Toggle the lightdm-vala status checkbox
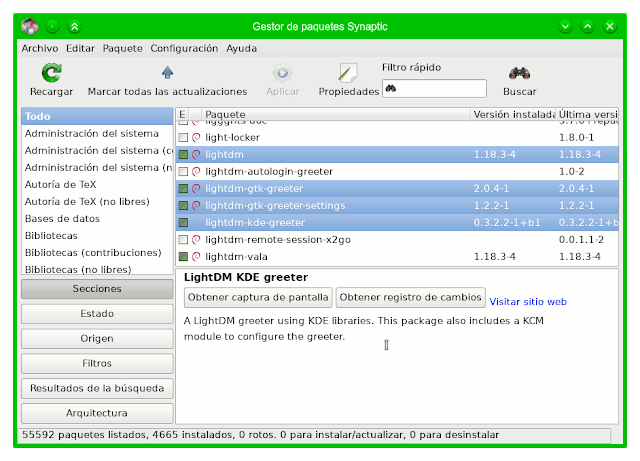Image resolution: width=640 pixels, height=461 pixels. coord(183,256)
